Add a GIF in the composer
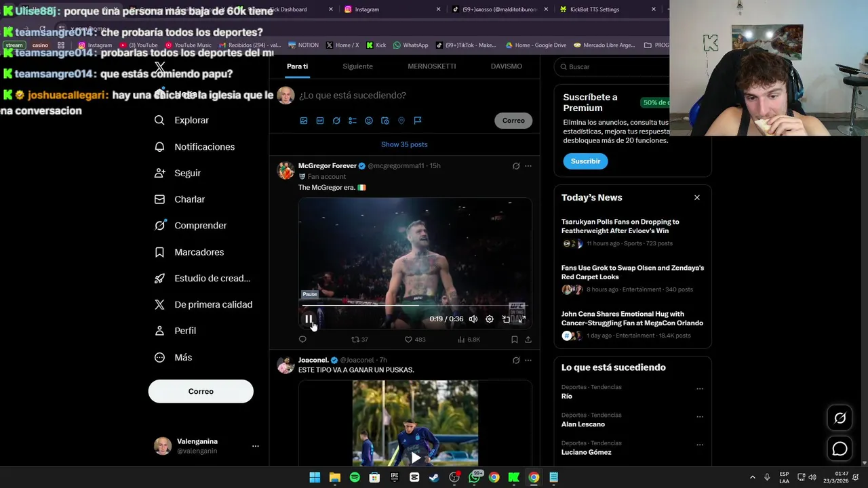The width and height of the screenshot is (868, 488). tap(320, 121)
